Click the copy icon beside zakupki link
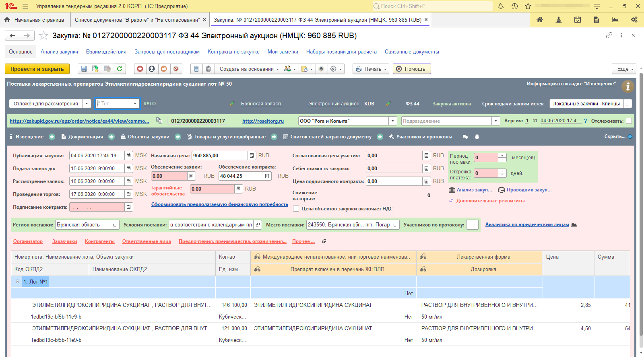The image size is (644, 362). pyautogui.click(x=159, y=121)
